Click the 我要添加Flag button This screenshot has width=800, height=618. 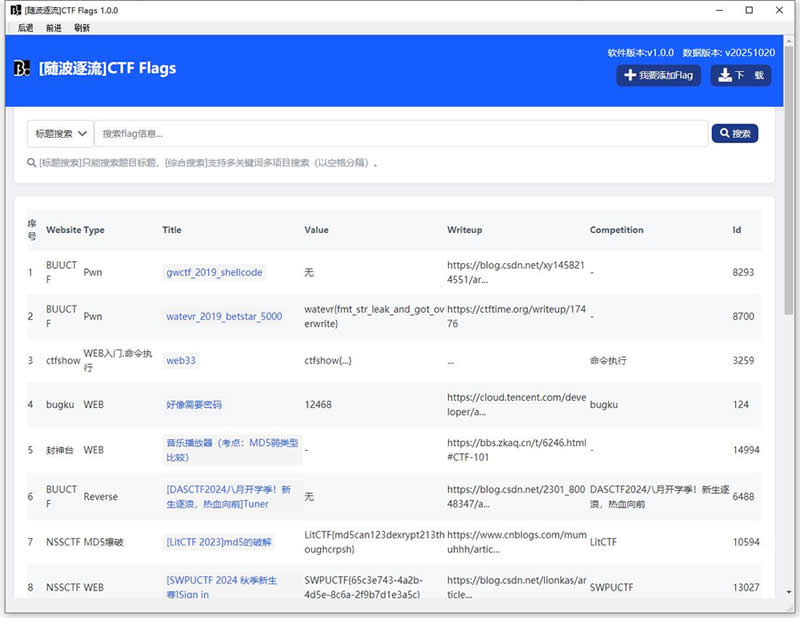(658, 75)
